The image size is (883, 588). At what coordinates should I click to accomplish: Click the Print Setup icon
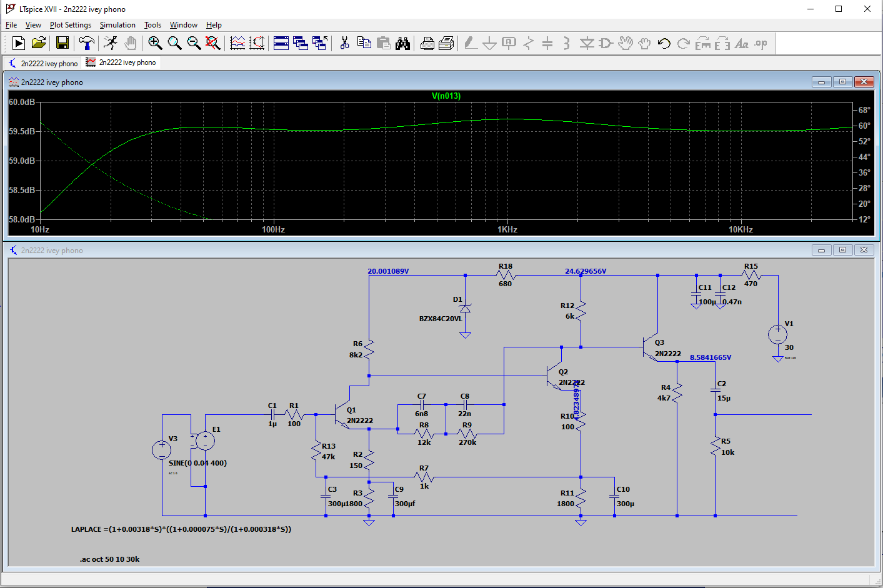427,43
